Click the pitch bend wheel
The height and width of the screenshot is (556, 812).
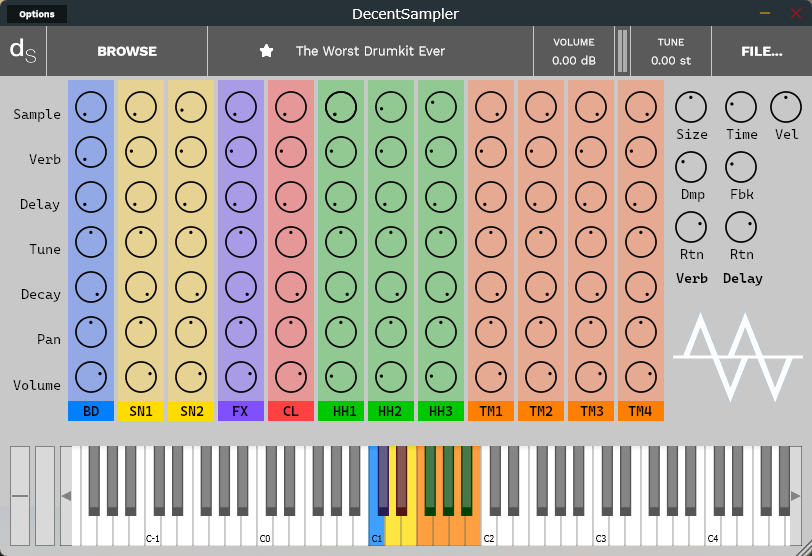tap(20, 495)
